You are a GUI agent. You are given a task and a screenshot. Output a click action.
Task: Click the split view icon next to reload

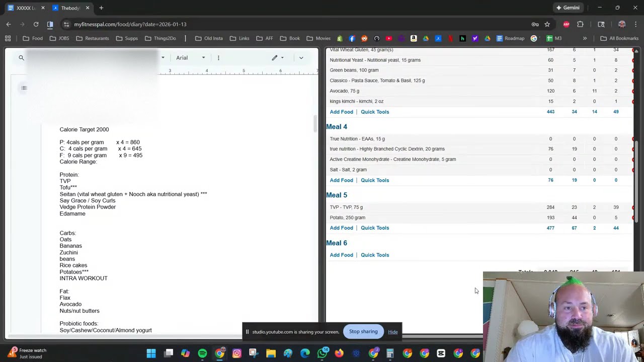[50, 24]
